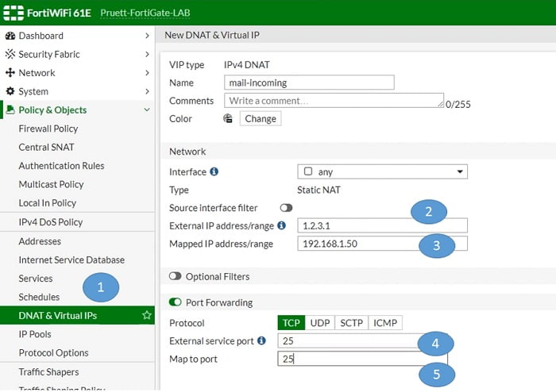Click the IPv4 DNAT type text
The height and width of the screenshot is (392, 556).
pyautogui.click(x=246, y=65)
